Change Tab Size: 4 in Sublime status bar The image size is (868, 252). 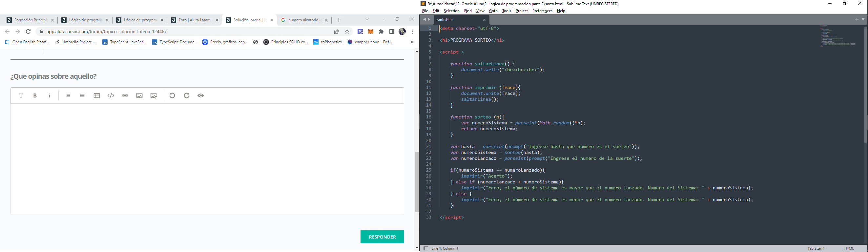click(816, 249)
